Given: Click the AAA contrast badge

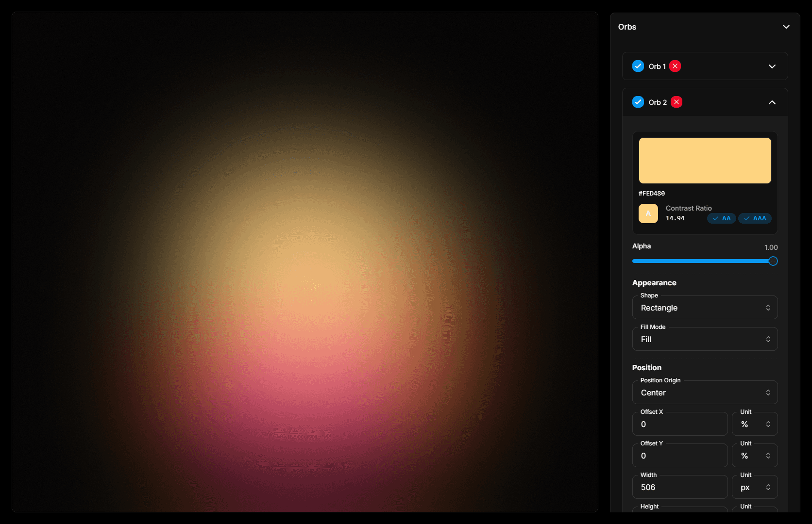Looking at the screenshot, I should pyautogui.click(x=755, y=218).
